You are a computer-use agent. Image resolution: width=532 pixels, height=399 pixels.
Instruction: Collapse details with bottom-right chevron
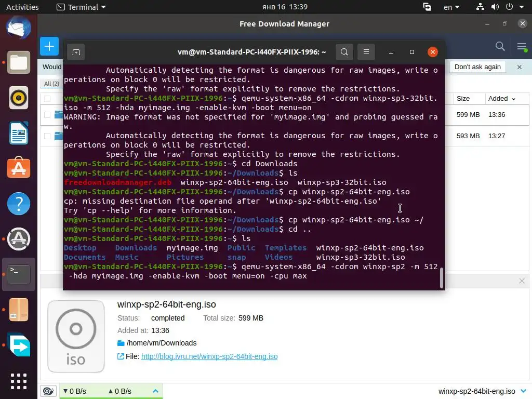click(523, 391)
